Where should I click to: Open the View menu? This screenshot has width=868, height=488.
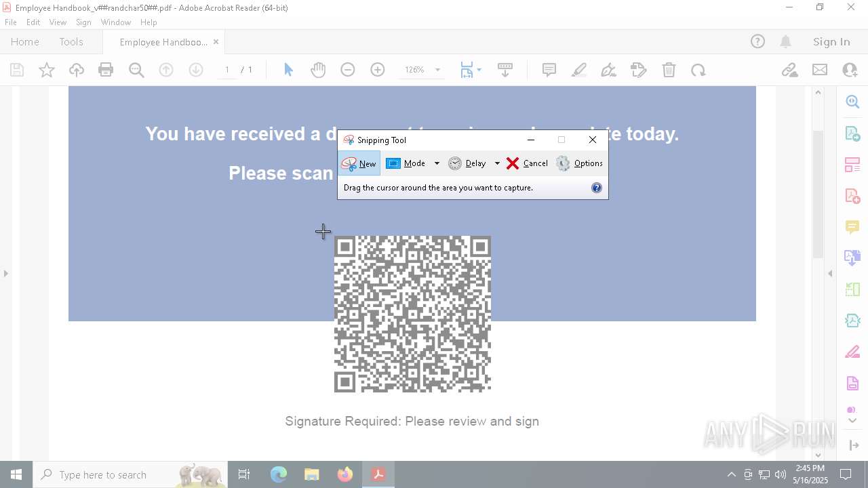(x=58, y=22)
